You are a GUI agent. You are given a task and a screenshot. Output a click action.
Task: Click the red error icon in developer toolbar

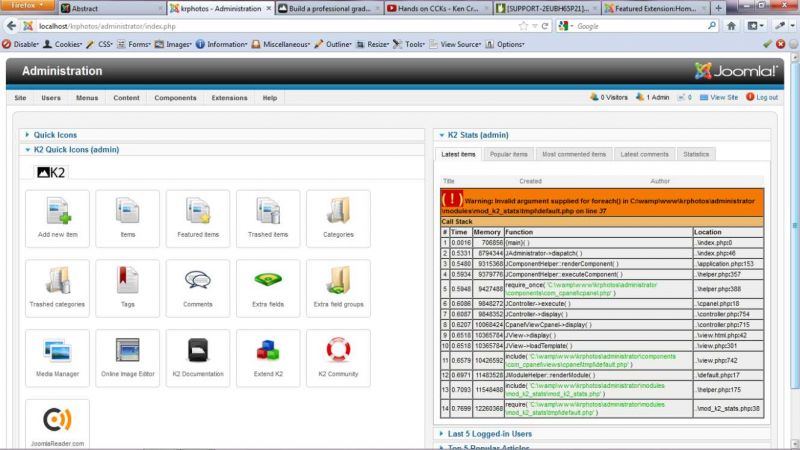(x=780, y=44)
